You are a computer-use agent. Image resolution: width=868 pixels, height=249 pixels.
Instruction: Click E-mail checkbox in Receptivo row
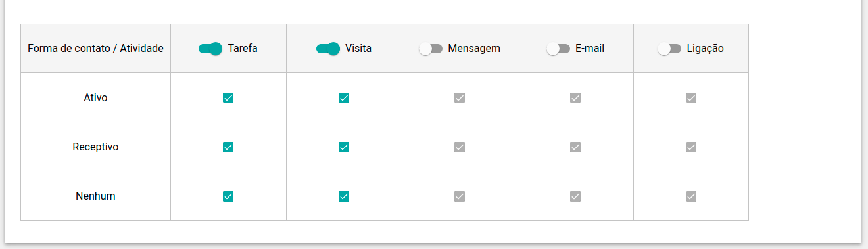575,147
